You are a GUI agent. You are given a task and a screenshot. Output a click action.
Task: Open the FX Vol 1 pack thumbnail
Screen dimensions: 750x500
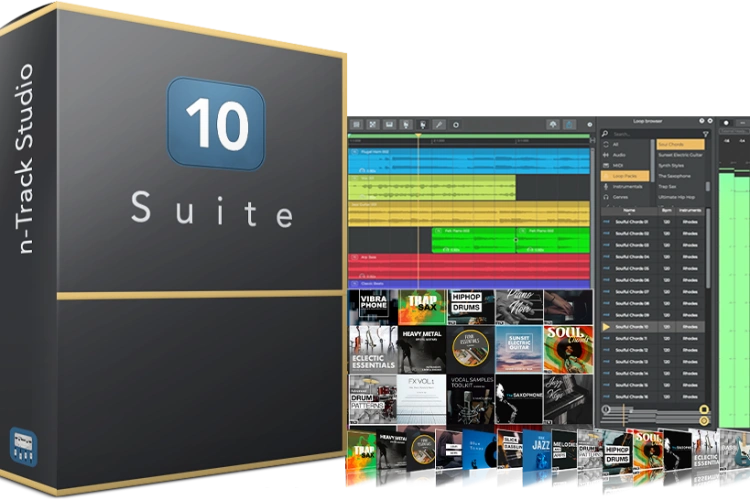[x=422, y=400]
